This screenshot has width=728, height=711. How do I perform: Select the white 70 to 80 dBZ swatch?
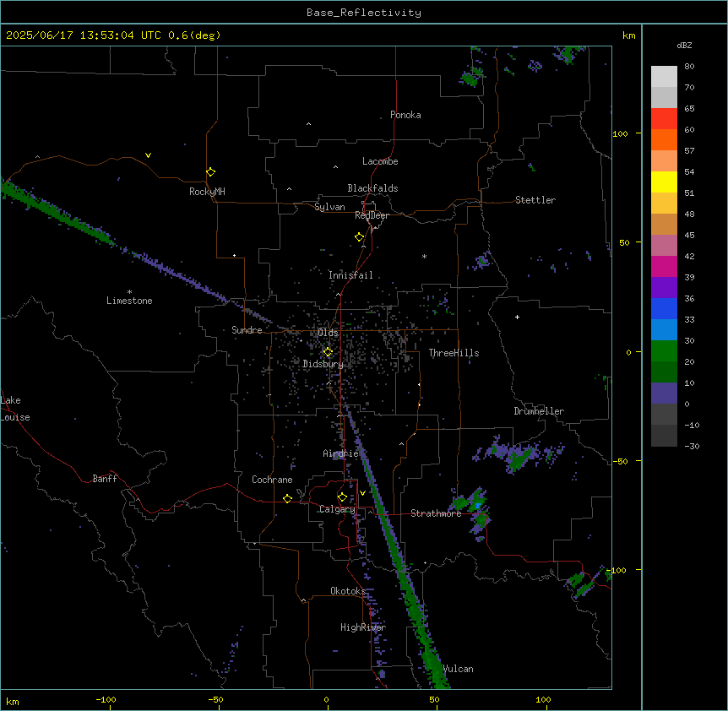pos(664,77)
